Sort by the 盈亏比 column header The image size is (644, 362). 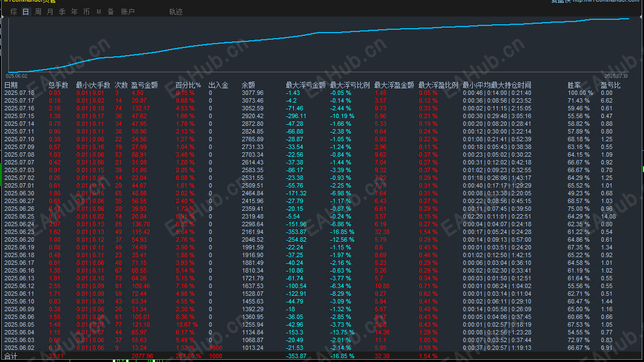(611, 86)
